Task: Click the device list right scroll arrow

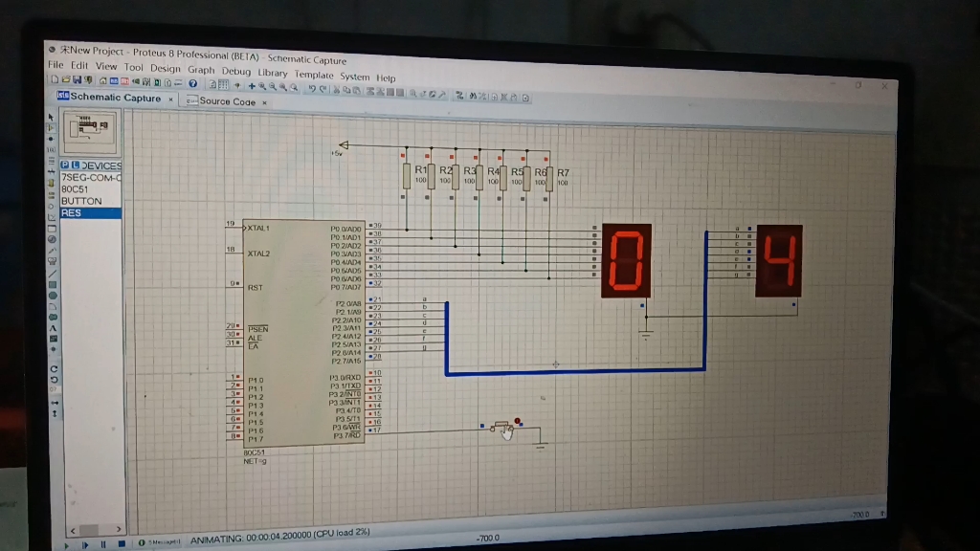Action: tap(118, 530)
